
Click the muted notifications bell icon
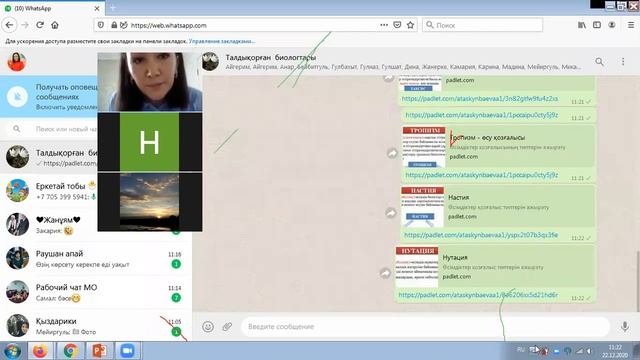click(17, 97)
